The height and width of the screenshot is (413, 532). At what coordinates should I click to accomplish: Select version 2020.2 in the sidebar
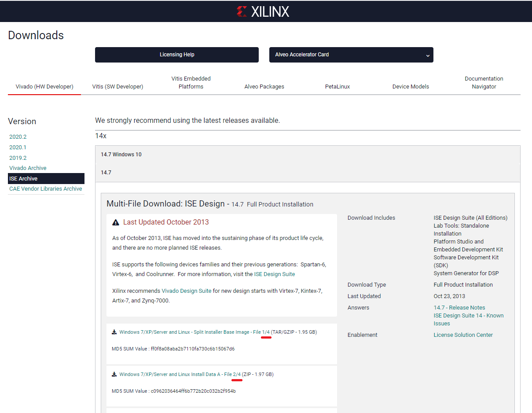(18, 137)
